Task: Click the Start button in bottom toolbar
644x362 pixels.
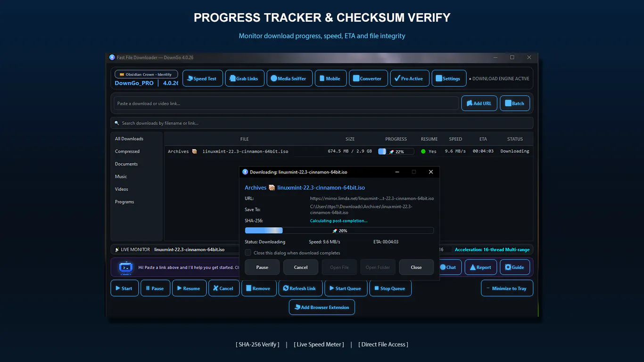Action: point(124,288)
